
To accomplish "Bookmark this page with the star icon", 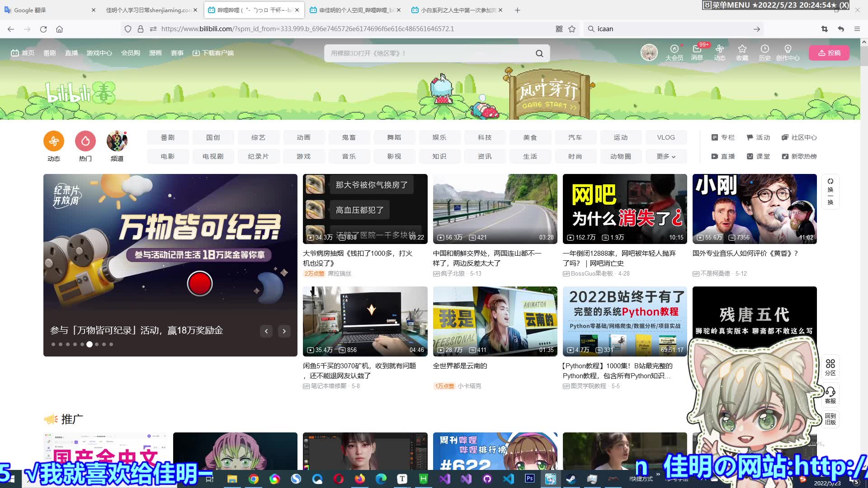I will [x=572, y=29].
